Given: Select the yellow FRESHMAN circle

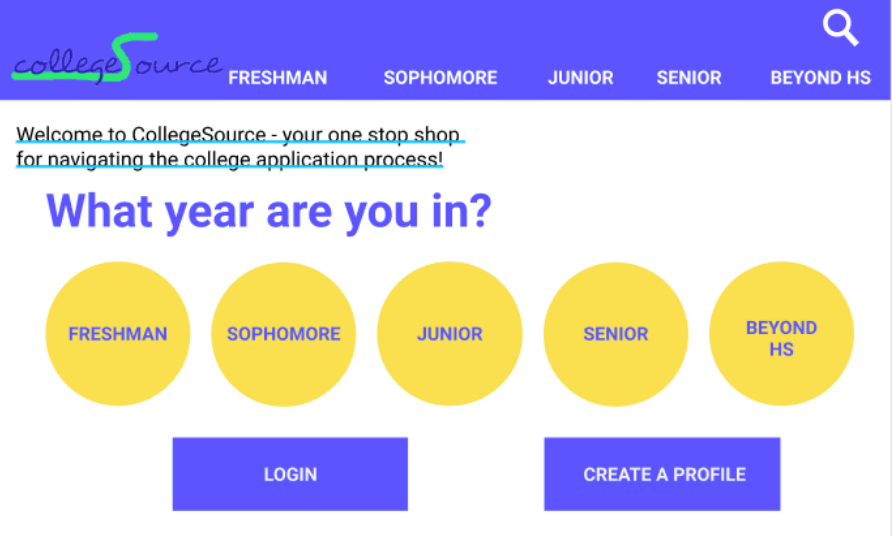Looking at the screenshot, I should (x=118, y=333).
